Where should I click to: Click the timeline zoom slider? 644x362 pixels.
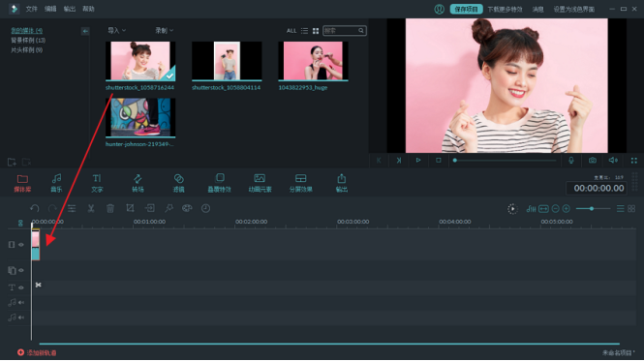(593, 209)
